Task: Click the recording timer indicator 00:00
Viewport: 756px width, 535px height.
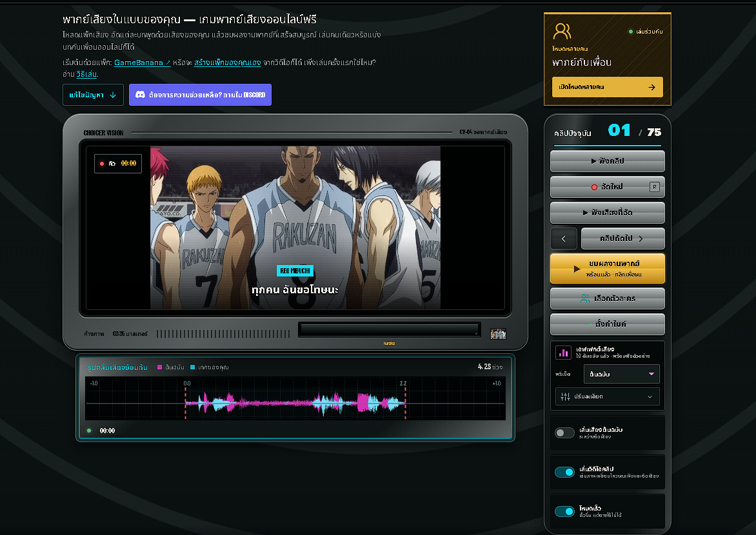Action: [x=118, y=163]
